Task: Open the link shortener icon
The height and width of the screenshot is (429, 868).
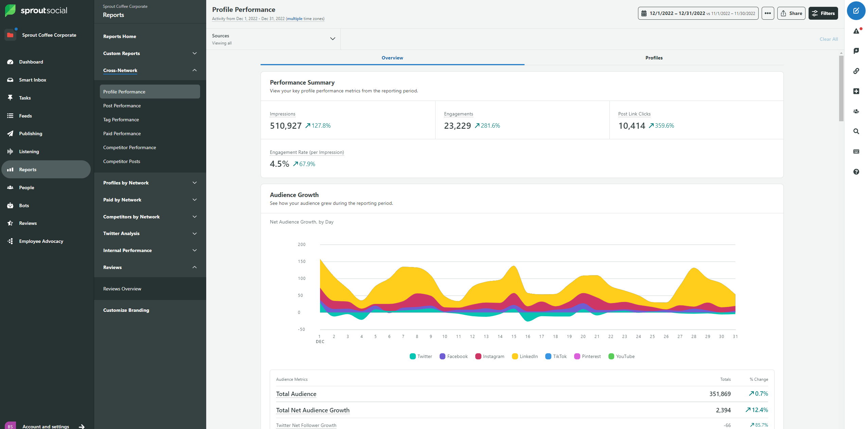Action: 856,71
